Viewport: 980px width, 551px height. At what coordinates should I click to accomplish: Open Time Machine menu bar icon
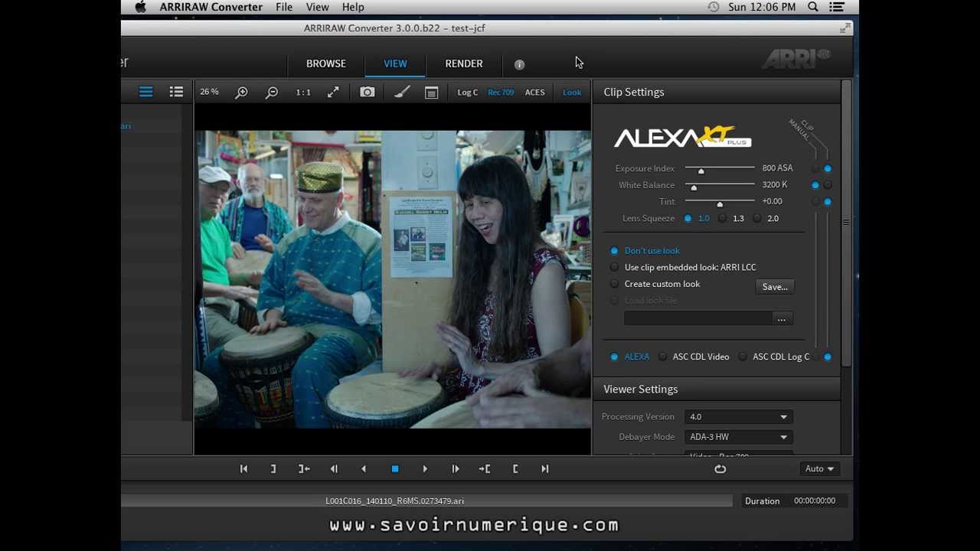pyautogui.click(x=714, y=7)
